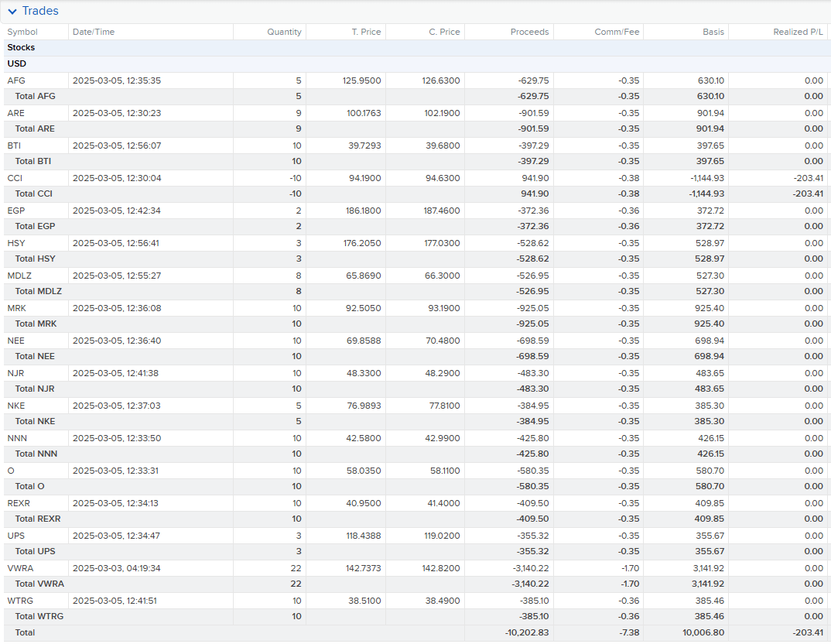Viewport: 831px width, 644px height.
Task: Click the Comm/Fee column header
Action: [x=617, y=32]
